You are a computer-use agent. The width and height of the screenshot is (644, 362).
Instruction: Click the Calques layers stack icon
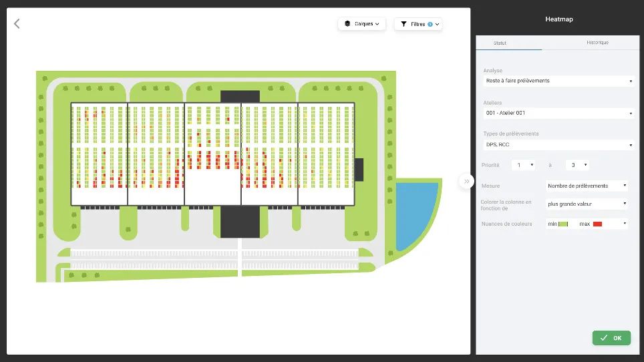click(x=347, y=24)
